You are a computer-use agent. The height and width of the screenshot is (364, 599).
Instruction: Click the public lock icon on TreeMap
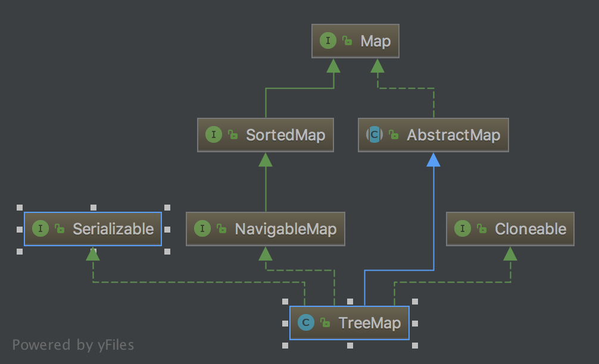[325, 323]
